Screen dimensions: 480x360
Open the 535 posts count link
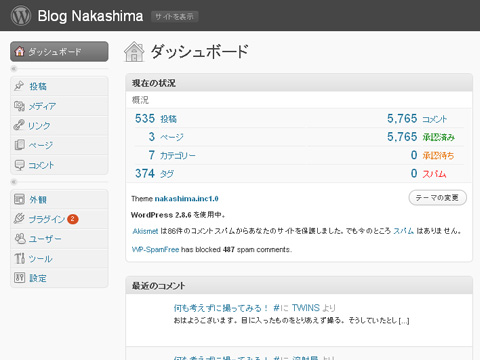145,118
